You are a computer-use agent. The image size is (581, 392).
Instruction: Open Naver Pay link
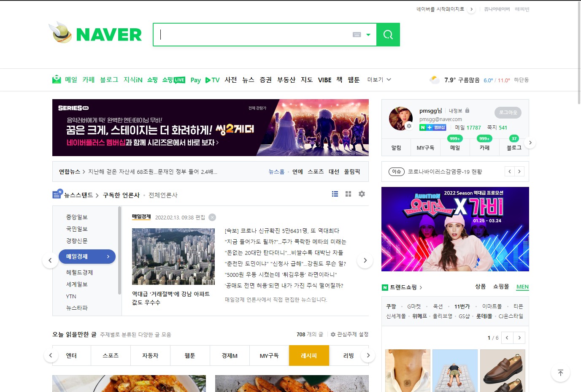(195, 80)
